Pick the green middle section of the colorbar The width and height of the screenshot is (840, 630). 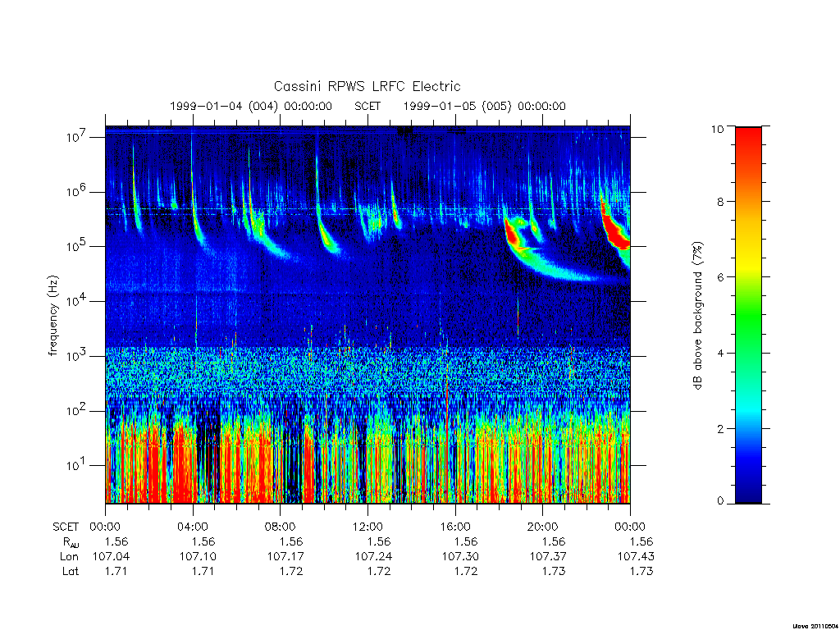tap(748, 316)
